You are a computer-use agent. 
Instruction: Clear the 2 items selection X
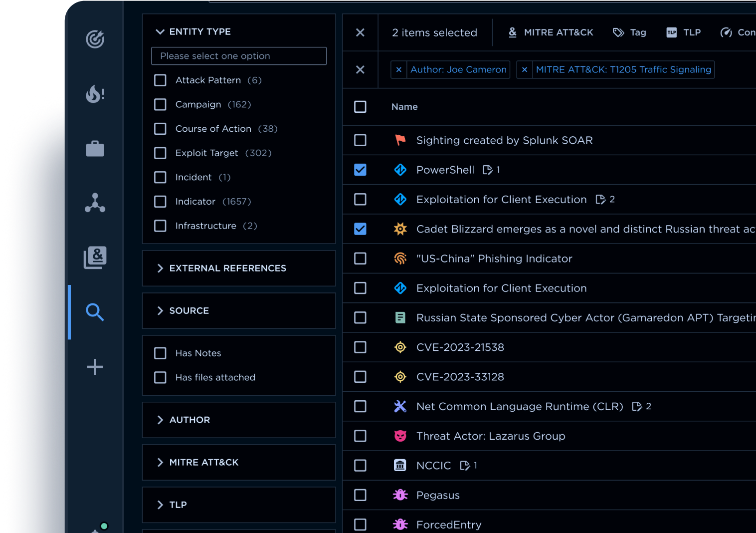(360, 32)
